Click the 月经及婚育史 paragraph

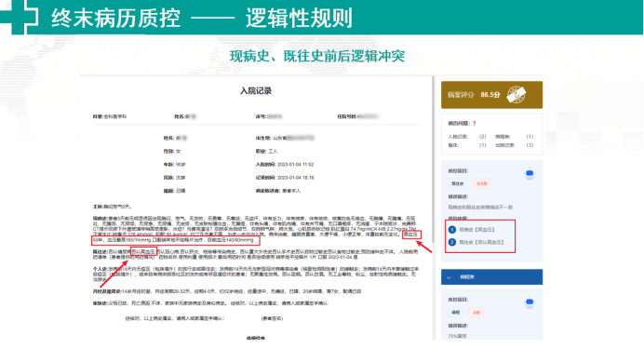pos(227,291)
